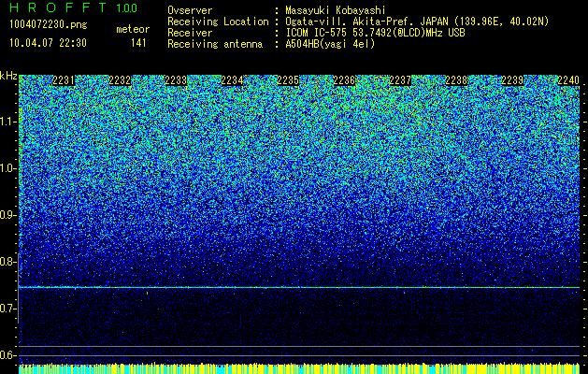588x374 pixels.
Task: Click antenna value A504HB(yagi 4el)
Action: pyautogui.click(x=330, y=44)
